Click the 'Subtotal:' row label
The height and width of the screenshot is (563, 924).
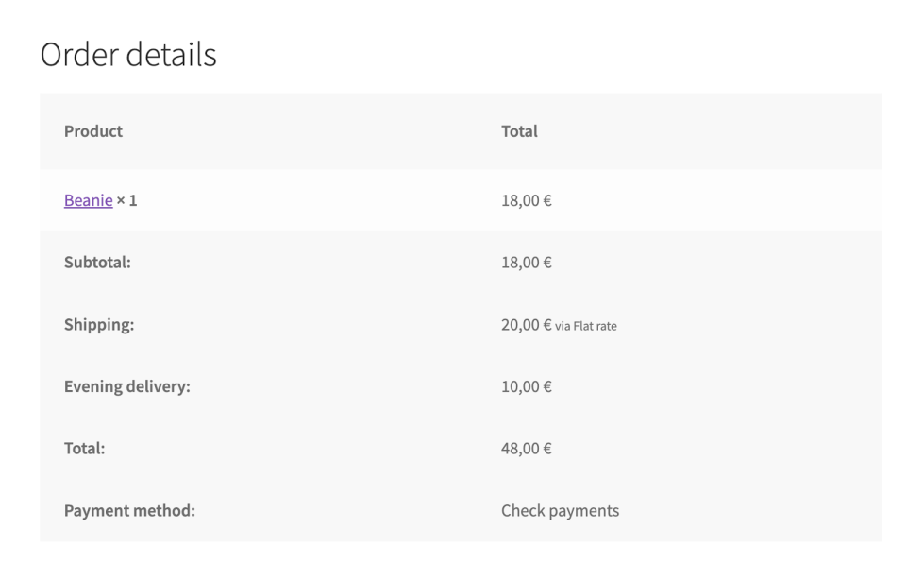click(97, 263)
